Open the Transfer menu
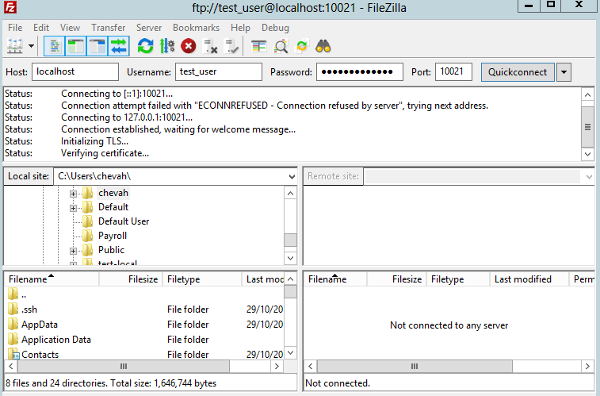This screenshot has height=396, width=600. (108, 28)
